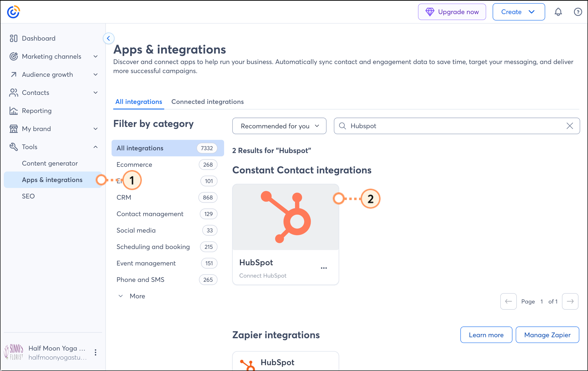Expand the Contacts menu chevron

(96, 93)
